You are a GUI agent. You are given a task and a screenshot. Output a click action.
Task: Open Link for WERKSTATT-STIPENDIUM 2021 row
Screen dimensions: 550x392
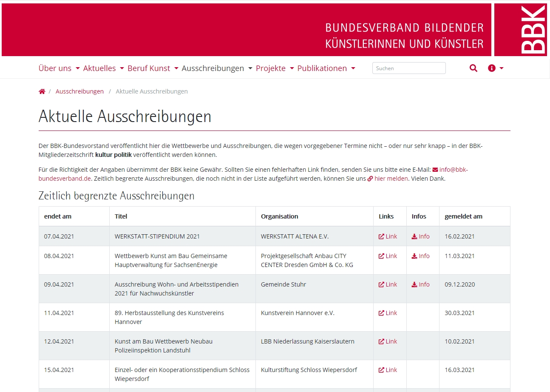click(x=388, y=236)
